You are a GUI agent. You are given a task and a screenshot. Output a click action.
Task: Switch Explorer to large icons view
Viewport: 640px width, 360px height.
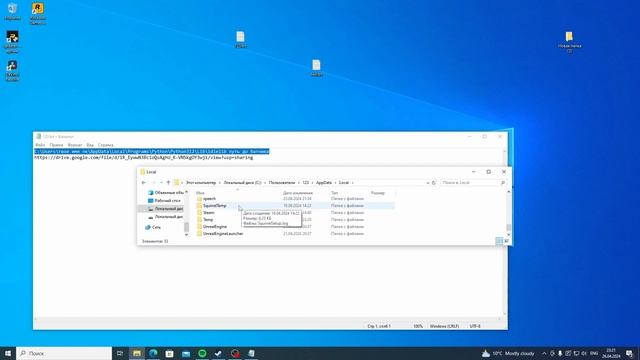point(506,241)
